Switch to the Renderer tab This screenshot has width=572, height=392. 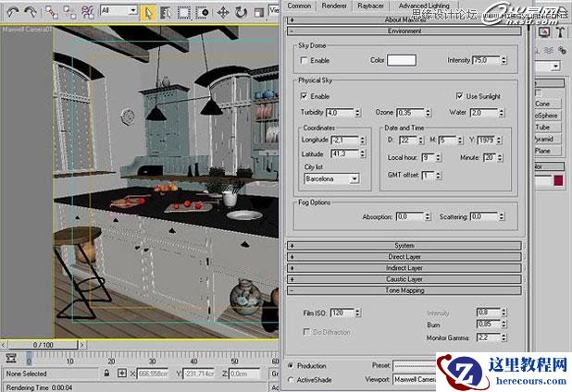point(334,6)
